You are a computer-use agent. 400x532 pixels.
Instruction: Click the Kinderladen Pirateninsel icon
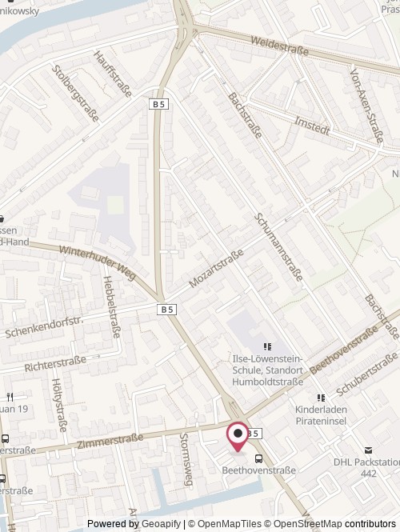click(321, 398)
